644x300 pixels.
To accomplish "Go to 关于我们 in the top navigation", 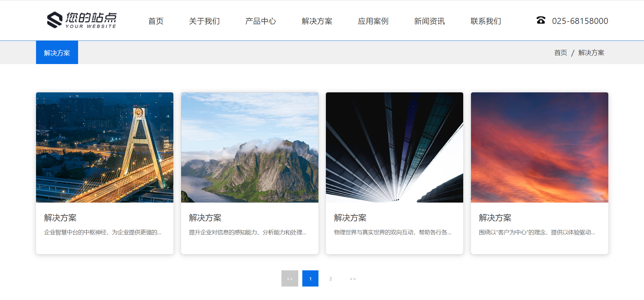I will 204,21.
